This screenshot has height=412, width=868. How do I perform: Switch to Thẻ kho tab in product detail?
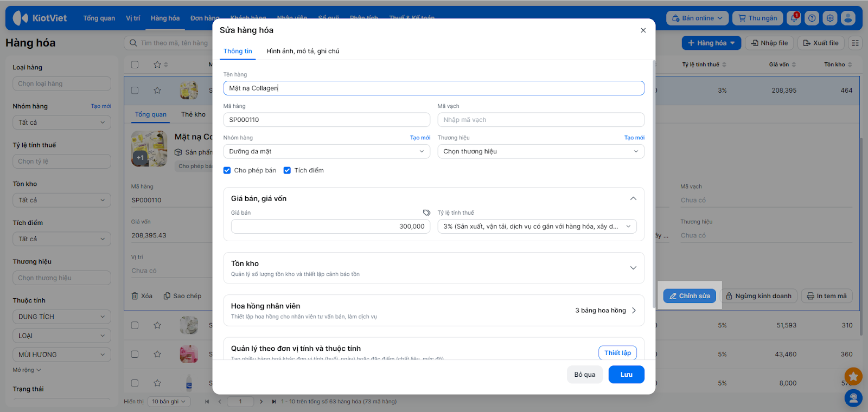pos(194,114)
